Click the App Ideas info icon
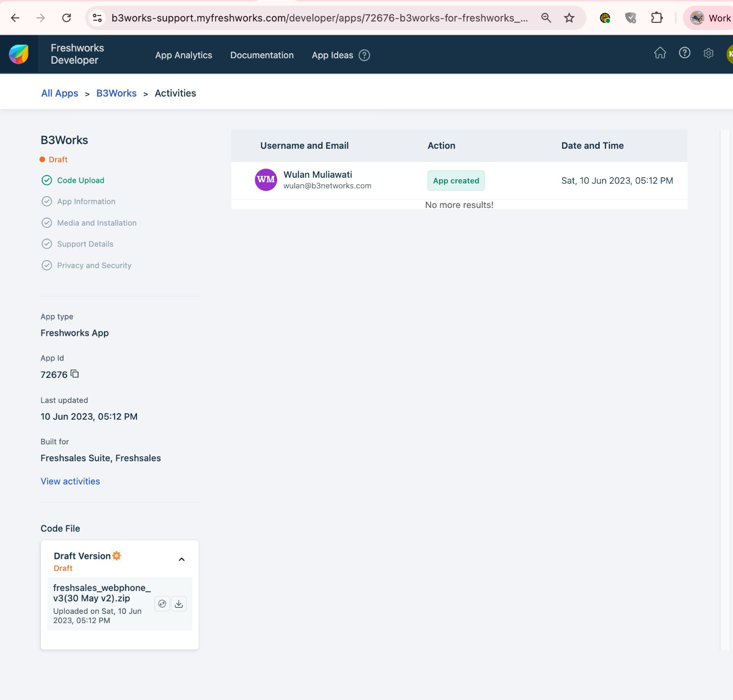733x700 pixels. coord(364,55)
